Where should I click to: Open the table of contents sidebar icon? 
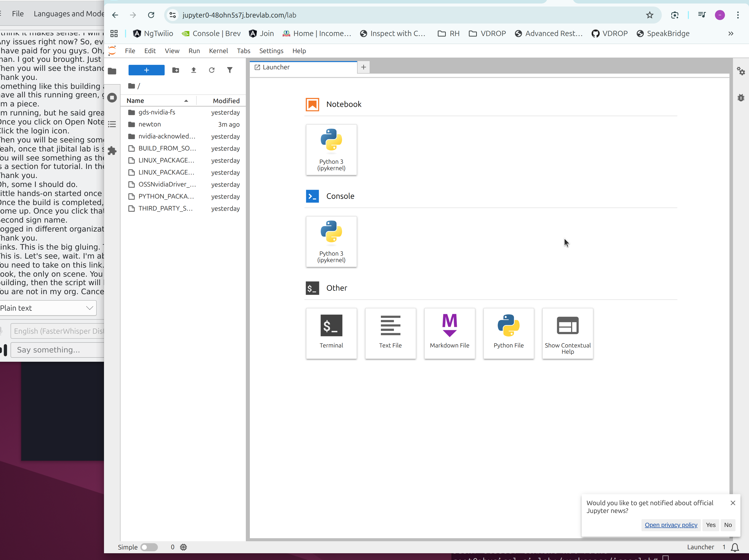point(112,124)
